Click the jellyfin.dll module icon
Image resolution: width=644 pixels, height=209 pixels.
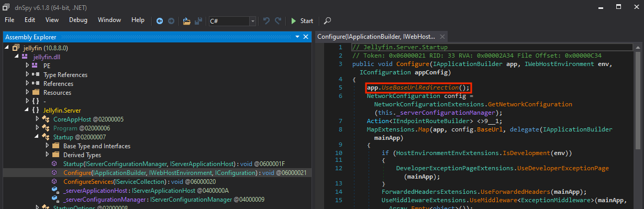pyautogui.click(x=25, y=57)
